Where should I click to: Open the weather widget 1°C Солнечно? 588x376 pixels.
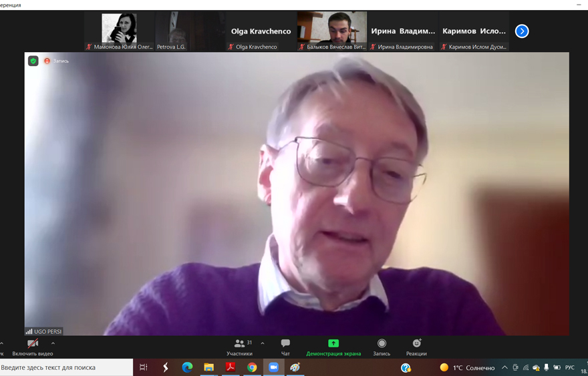tap(467, 368)
